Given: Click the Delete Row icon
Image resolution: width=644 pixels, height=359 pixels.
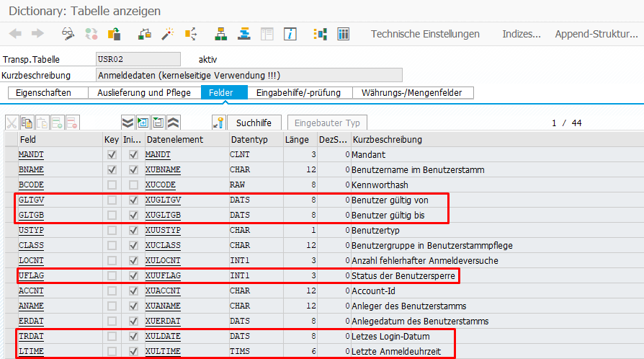Looking at the screenshot, I should tap(72, 123).
